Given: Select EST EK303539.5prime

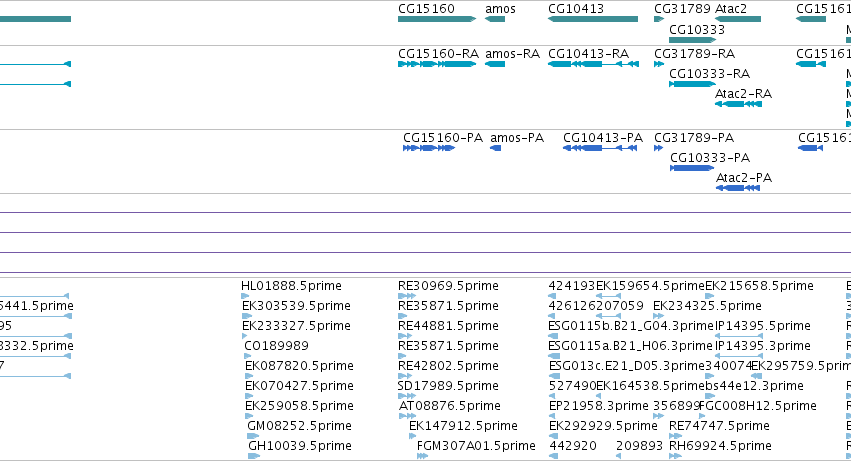Looking at the screenshot, I should tap(296, 306).
